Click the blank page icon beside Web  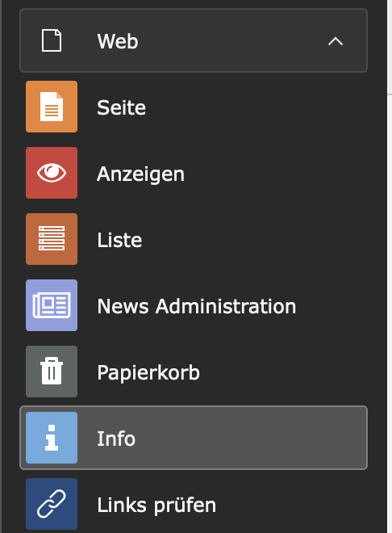(52, 41)
